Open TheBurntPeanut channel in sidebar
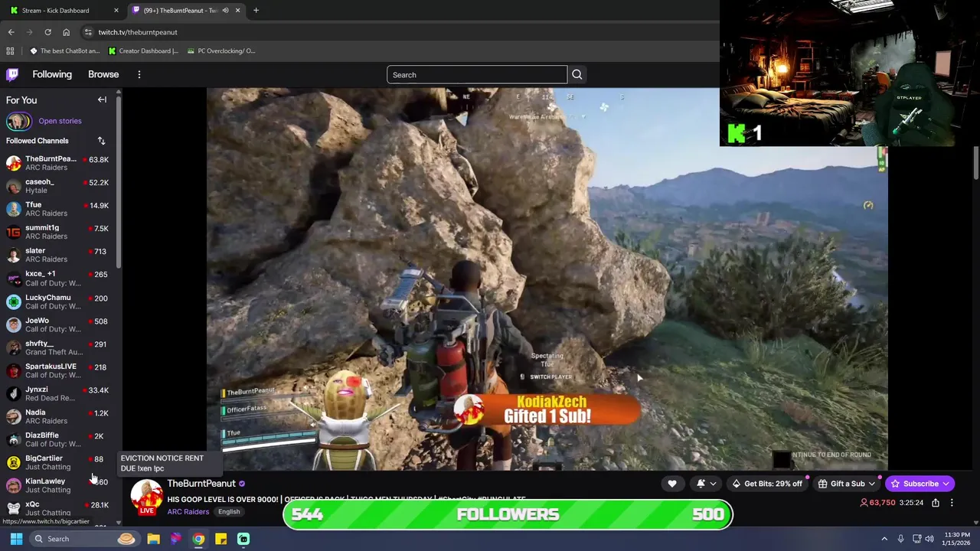The image size is (980, 551). pos(58,163)
